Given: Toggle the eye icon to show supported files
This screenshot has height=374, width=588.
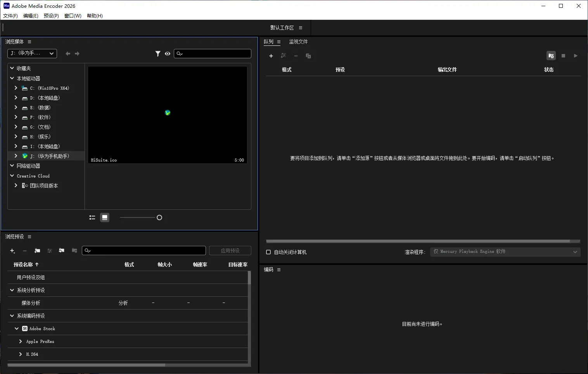Looking at the screenshot, I should [167, 54].
